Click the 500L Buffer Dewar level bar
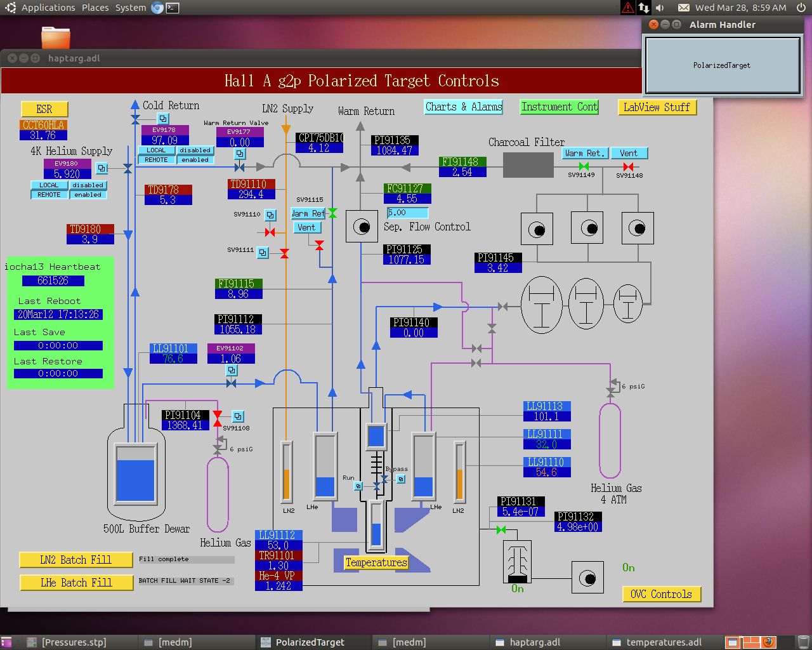 [135, 474]
